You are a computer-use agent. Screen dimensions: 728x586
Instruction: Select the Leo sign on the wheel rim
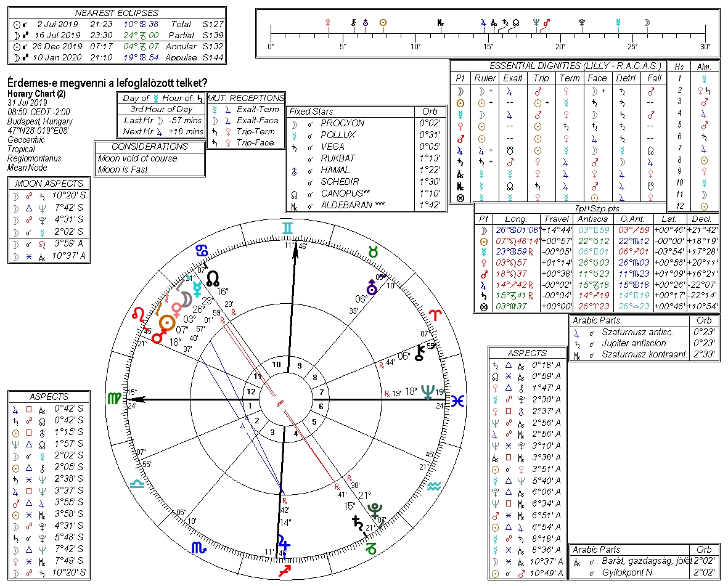[139, 314]
